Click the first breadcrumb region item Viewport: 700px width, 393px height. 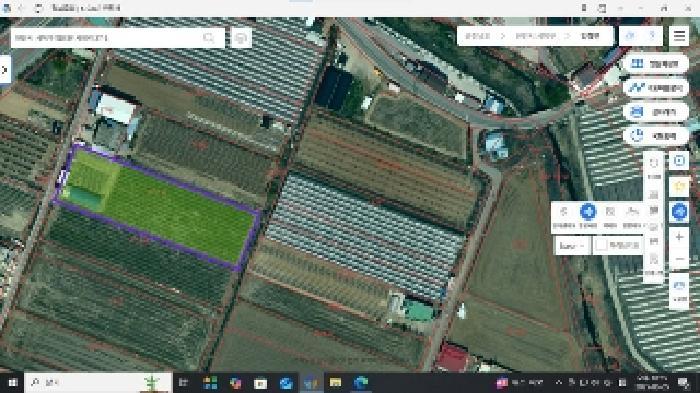[478, 36]
